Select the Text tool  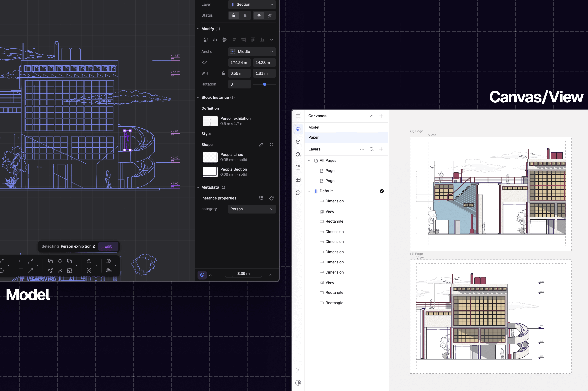(21, 271)
